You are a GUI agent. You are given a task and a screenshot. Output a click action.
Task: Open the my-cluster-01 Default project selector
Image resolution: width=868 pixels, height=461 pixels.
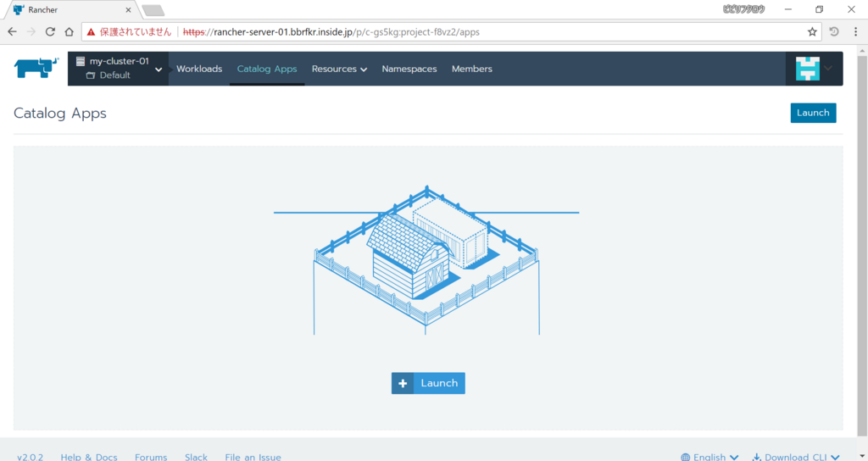(119, 69)
